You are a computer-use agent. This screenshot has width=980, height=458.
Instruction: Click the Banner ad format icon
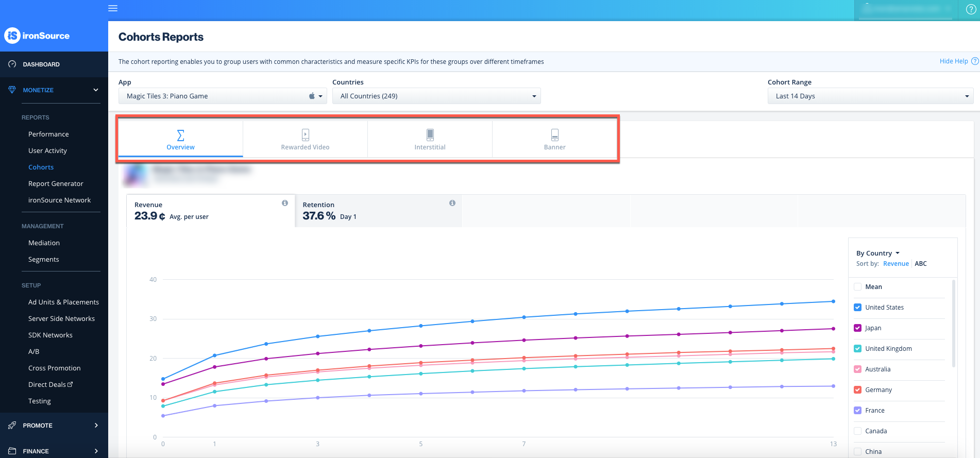554,135
